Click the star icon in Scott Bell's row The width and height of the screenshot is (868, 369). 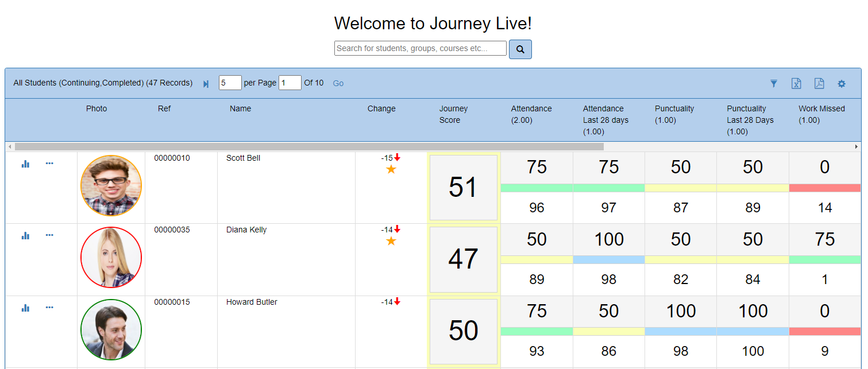click(391, 169)
